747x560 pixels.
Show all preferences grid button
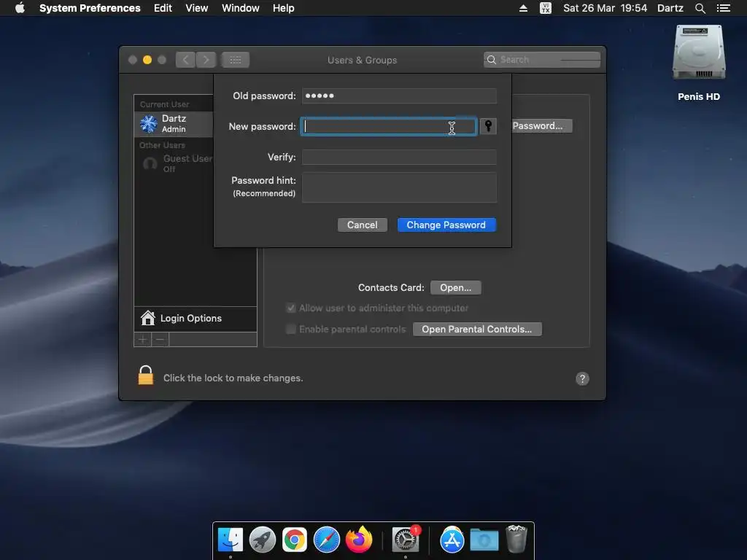(236, 60)
